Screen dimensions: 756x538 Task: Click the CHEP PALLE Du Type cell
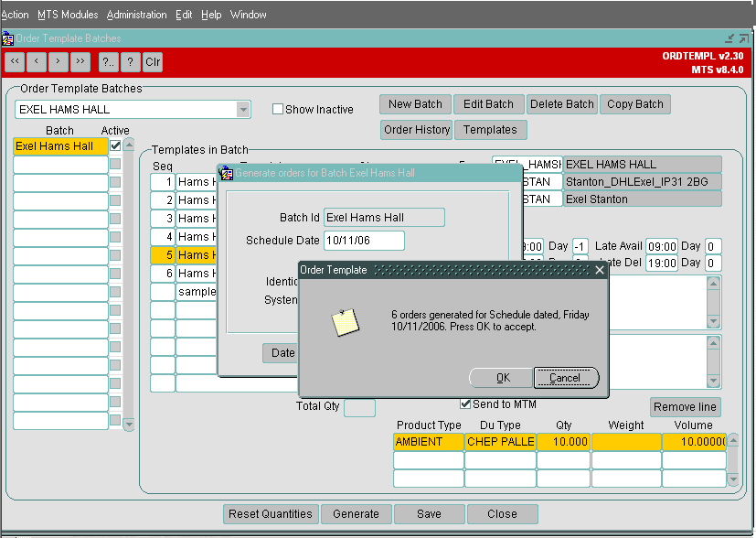[x=500, y=442]
